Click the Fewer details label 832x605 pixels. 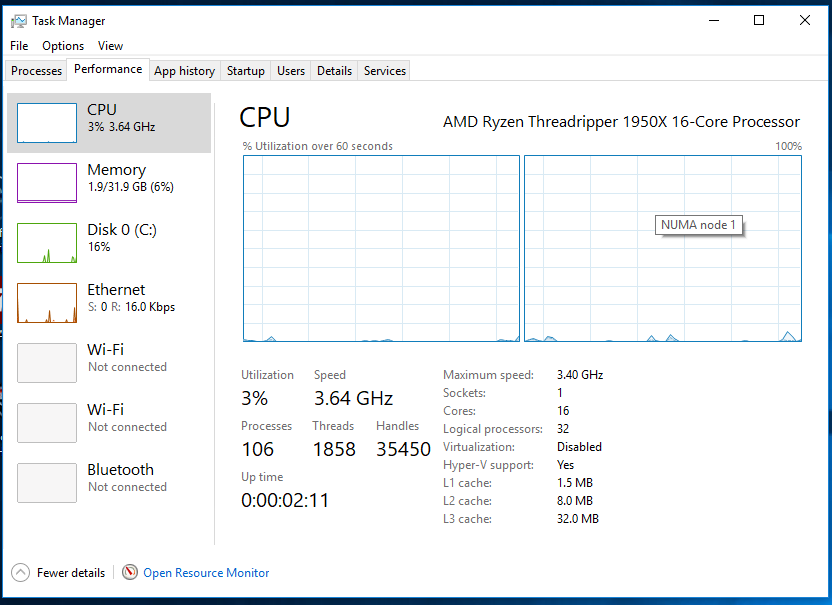(71, 573)
